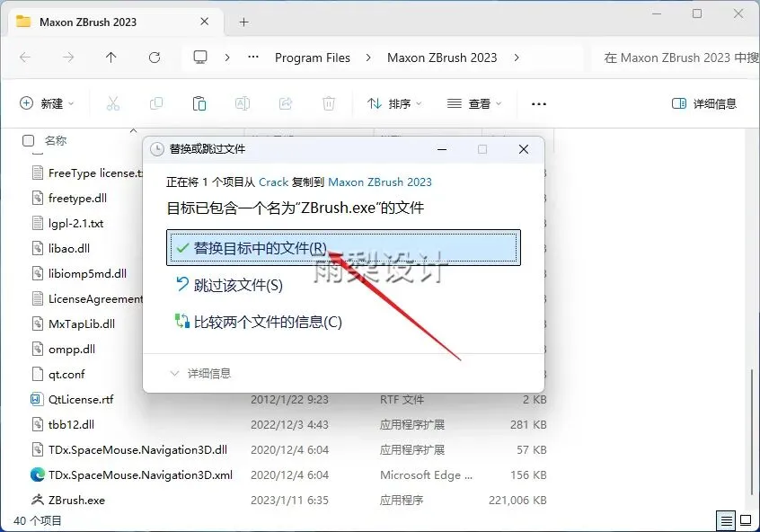This screenshot has width=760, height=532.
Task: Toggle the select-all checkbox by 名称
Action: pyautogui.click(x=29, y=140)
